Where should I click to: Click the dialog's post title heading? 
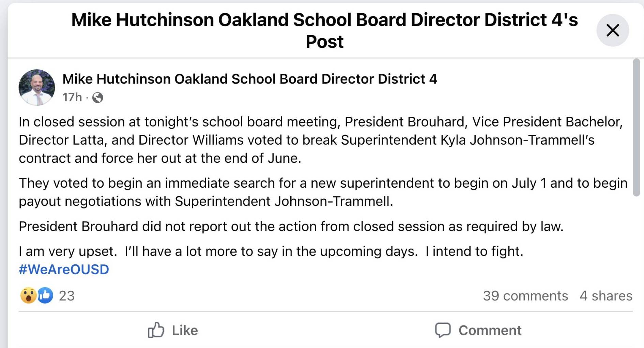point(324,31)
